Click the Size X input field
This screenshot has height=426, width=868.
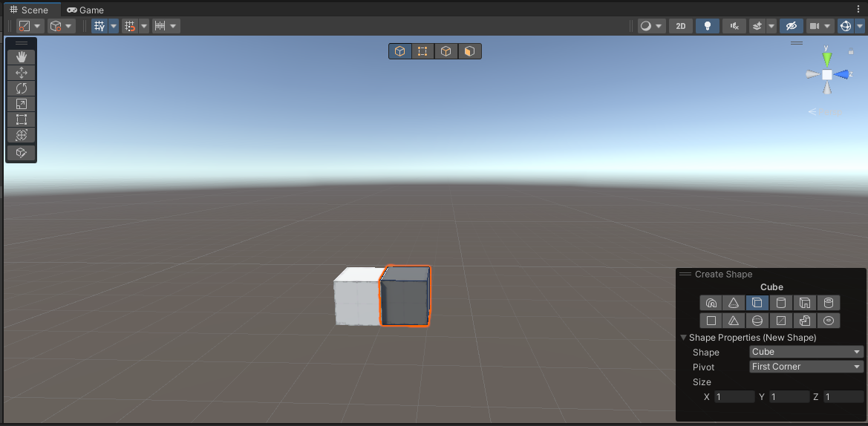coord(734,397)
